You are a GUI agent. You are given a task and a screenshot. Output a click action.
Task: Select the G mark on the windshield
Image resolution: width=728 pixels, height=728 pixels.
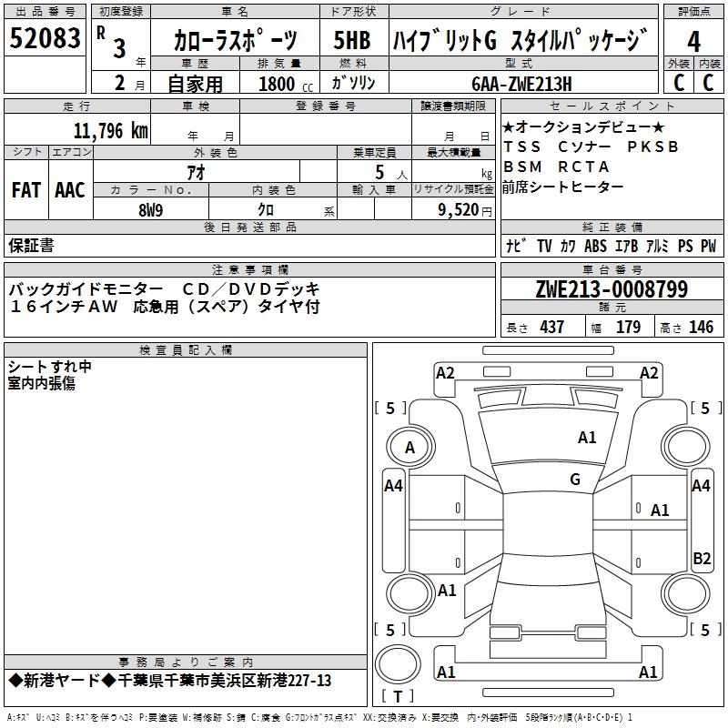coord(574,480)
